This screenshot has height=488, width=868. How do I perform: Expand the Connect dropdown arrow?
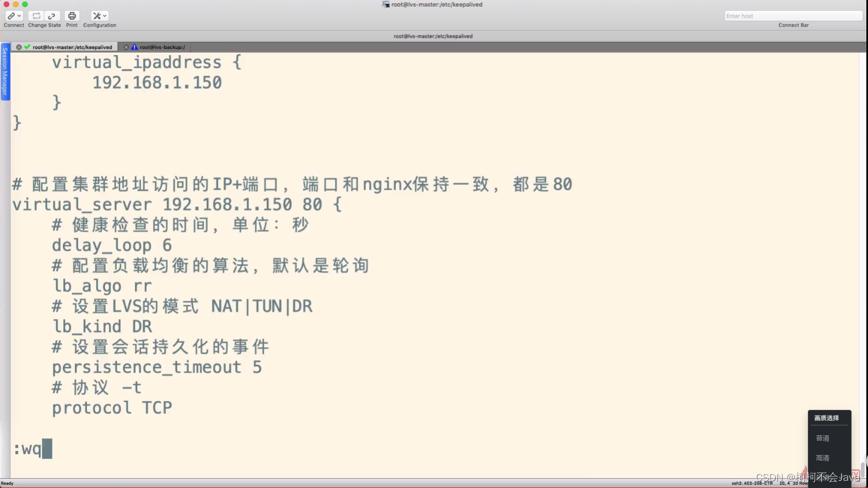pyautogui.click(x=19, y=16)
